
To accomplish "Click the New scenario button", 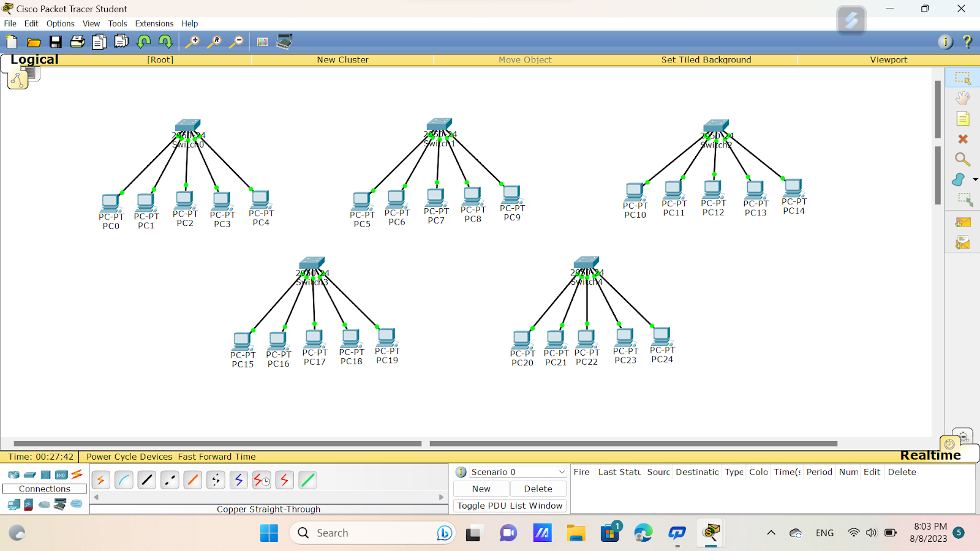I will 481,489.
